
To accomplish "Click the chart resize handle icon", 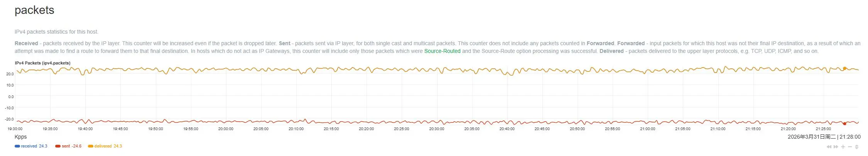I will [857, 147].
